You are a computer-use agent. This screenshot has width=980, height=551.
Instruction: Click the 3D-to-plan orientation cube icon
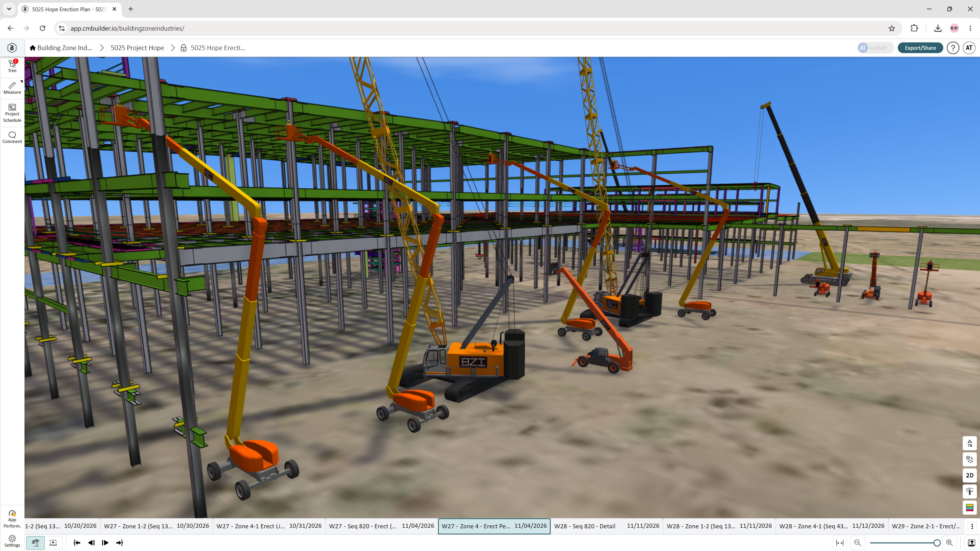pyautogui.click(x=970, y=459)
